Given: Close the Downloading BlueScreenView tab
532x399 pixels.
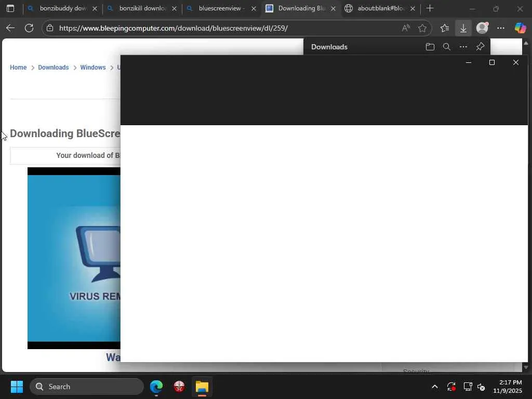Looking at the screenshot, I should click(333, 8).
